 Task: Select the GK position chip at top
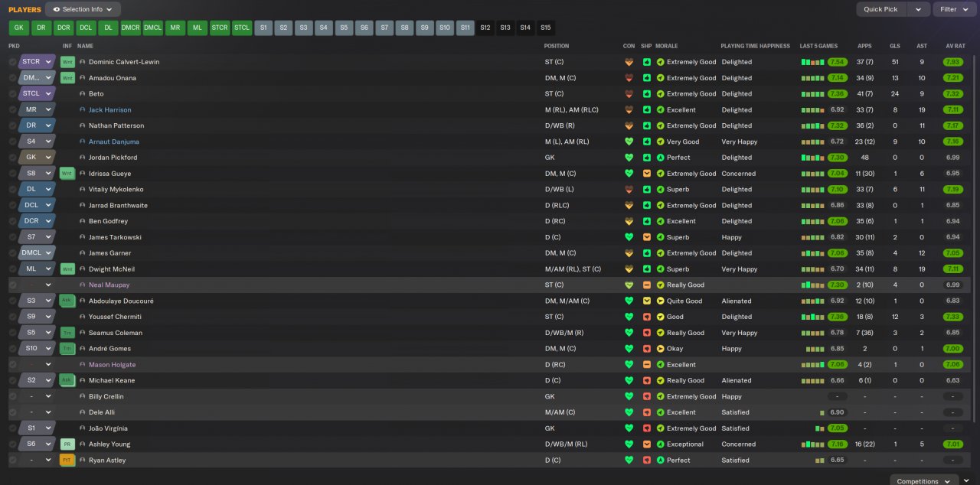tap(19, 28)
